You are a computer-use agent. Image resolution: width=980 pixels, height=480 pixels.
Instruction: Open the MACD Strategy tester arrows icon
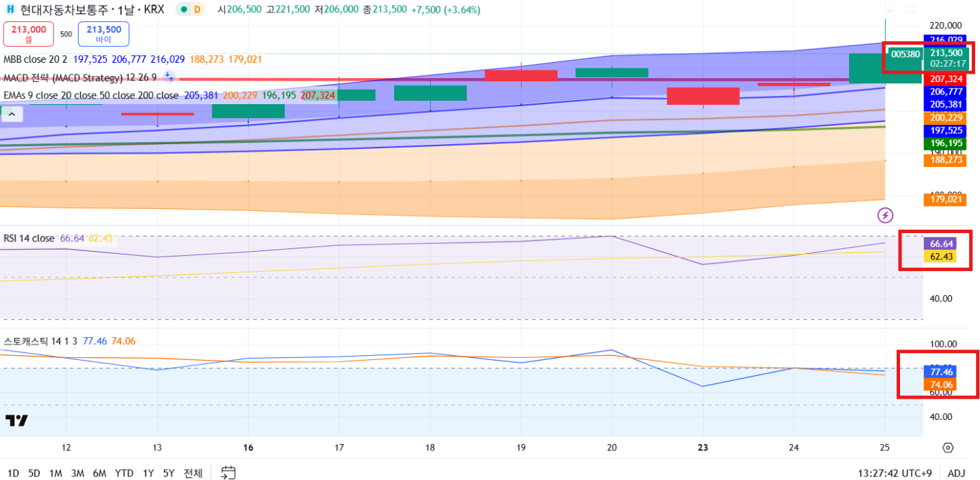169,77
